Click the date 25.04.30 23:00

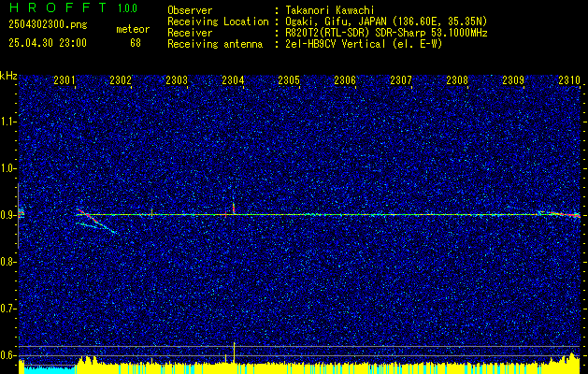point(48,43)
